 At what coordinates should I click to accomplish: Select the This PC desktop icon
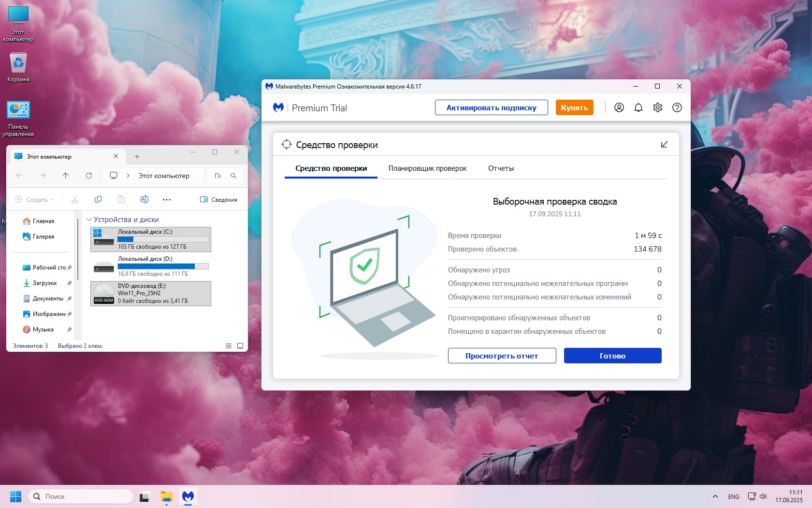pyautogui.click(x=18, y=24)
